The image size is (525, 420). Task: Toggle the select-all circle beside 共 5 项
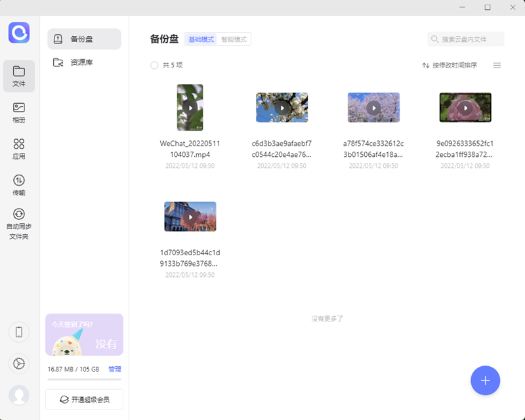[x=154, y=66]
